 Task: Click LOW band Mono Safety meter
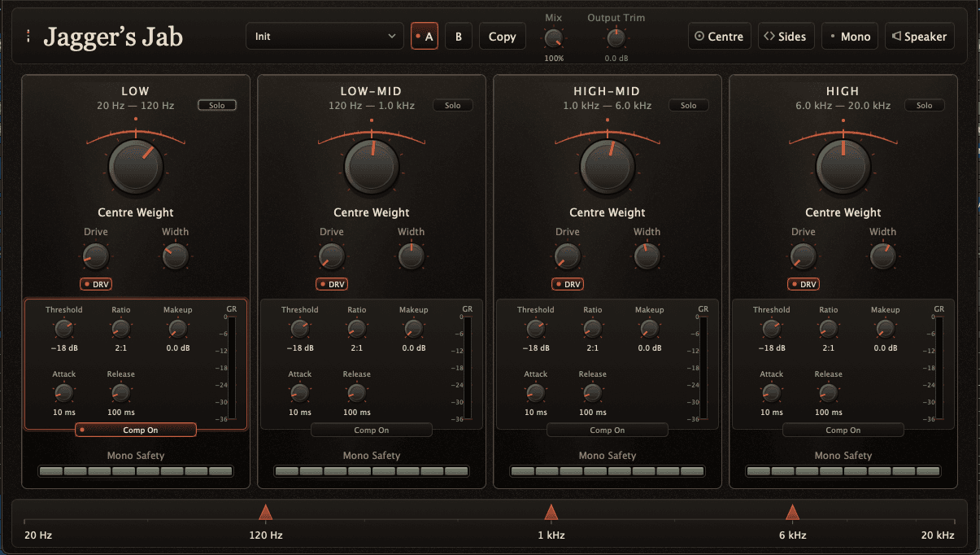136,471
